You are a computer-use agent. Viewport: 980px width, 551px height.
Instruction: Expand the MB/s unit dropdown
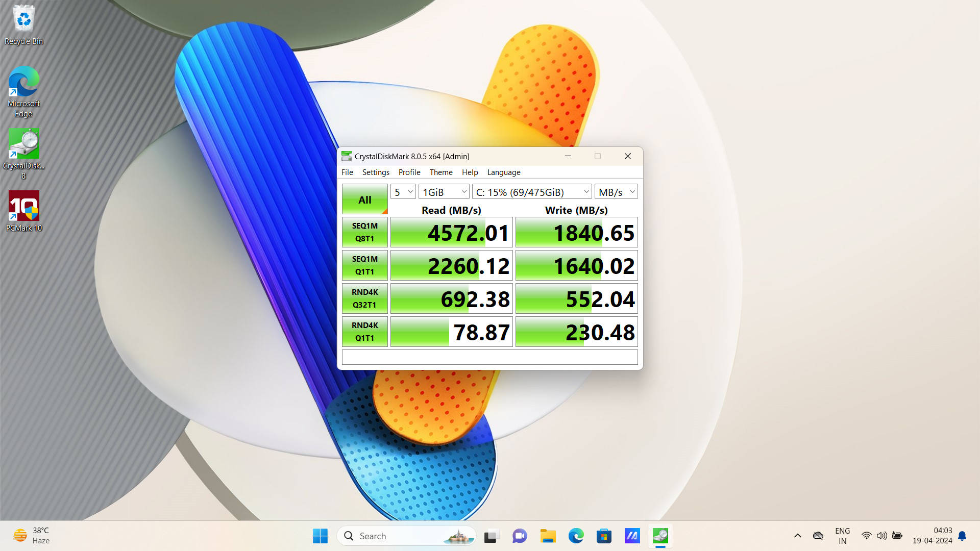(x=616, y=192)
